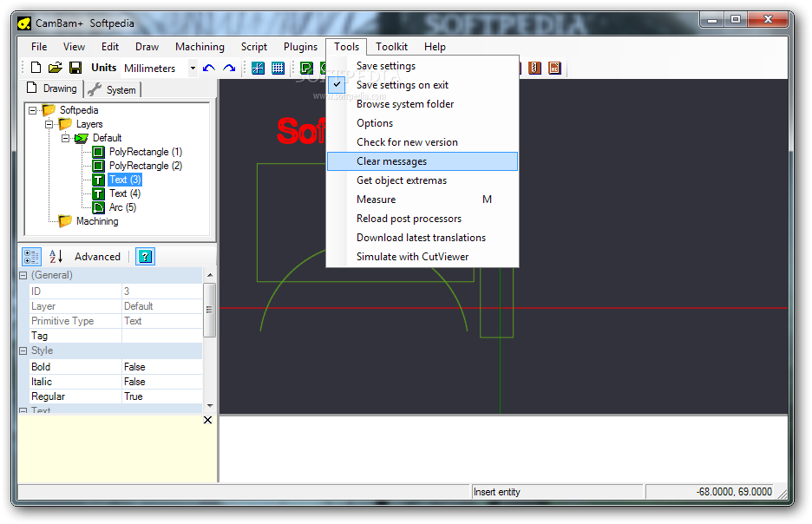
Task: Choose Download latest translations
Action: [x=422, y=238]
